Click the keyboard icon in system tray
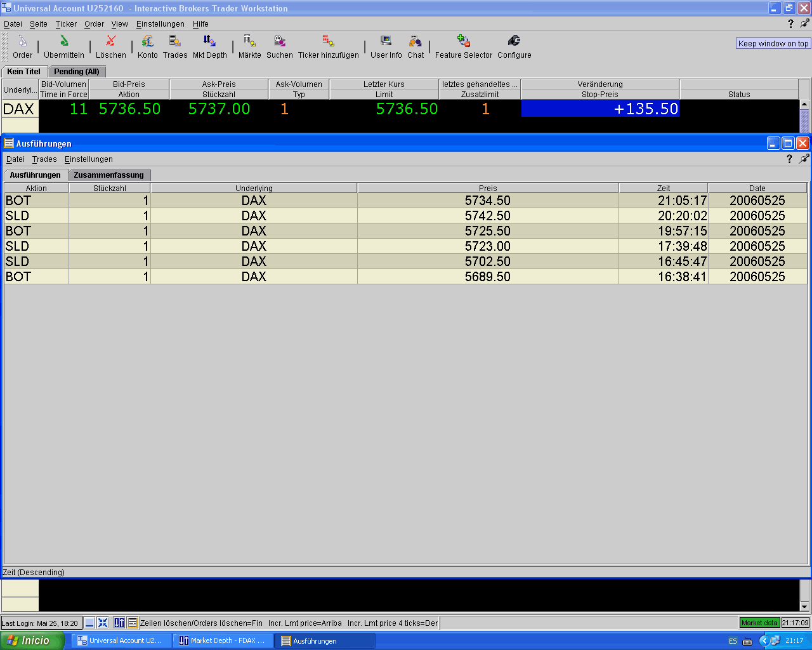The height and width of the screenshot is (650, 812). [x=747, y=641]
